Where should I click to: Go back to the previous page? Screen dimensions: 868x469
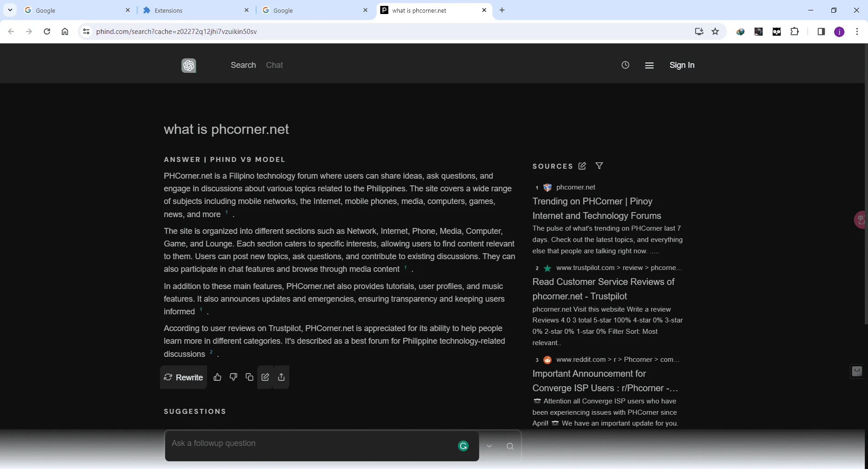coord(11,31)
